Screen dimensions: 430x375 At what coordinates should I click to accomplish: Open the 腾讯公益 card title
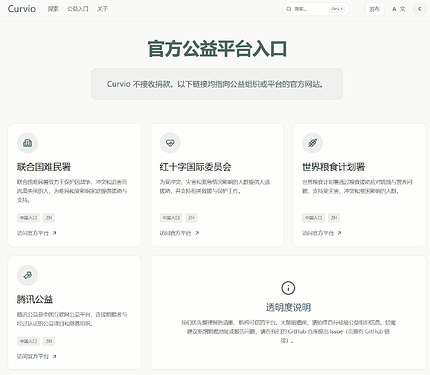point(35,299)
